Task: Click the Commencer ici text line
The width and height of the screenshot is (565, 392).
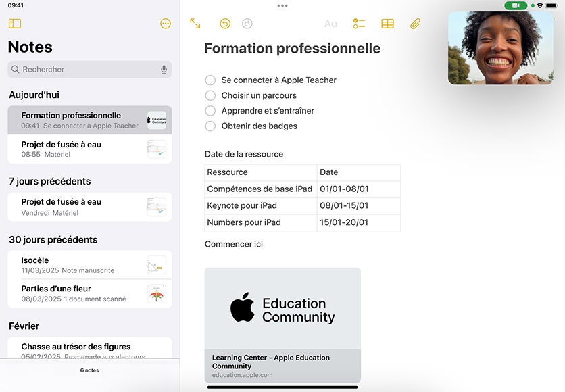Action: pyautogui.click(x=233, y=244)
